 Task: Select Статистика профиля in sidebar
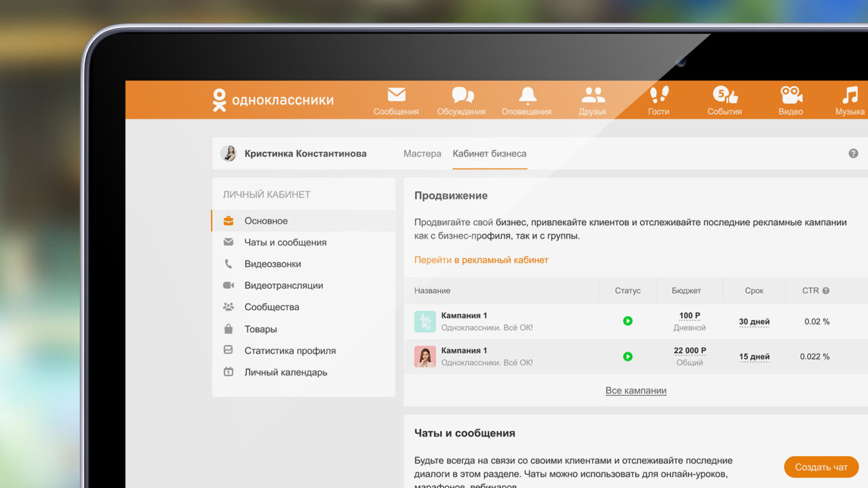303,351
